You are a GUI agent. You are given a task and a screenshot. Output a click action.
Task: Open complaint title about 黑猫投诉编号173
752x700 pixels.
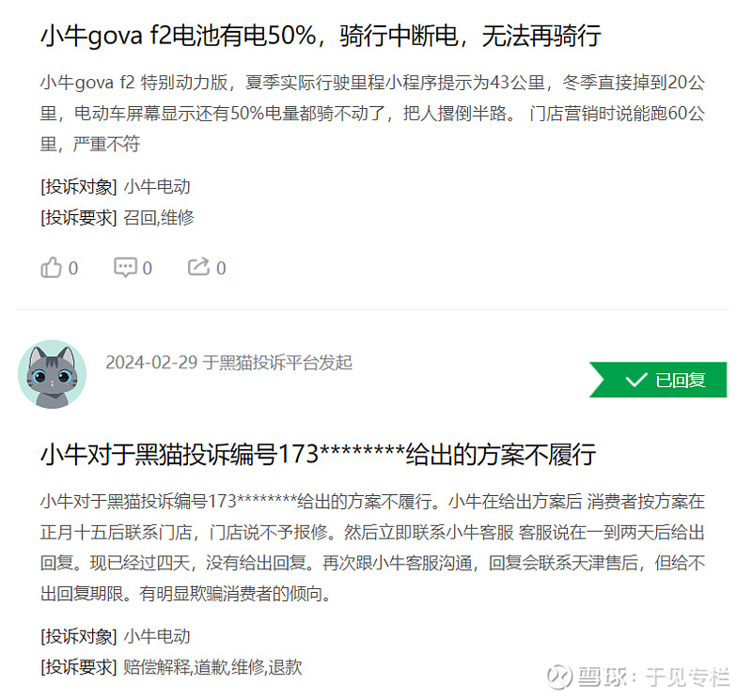[x=319, y=454]
